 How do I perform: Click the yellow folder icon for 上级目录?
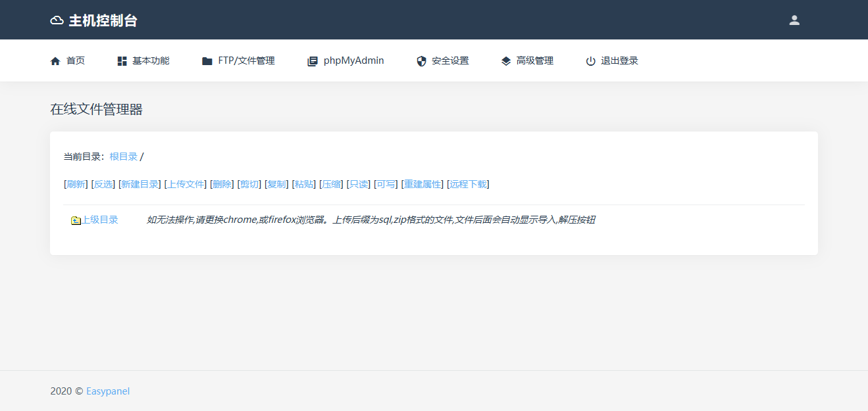pos(76,220)
